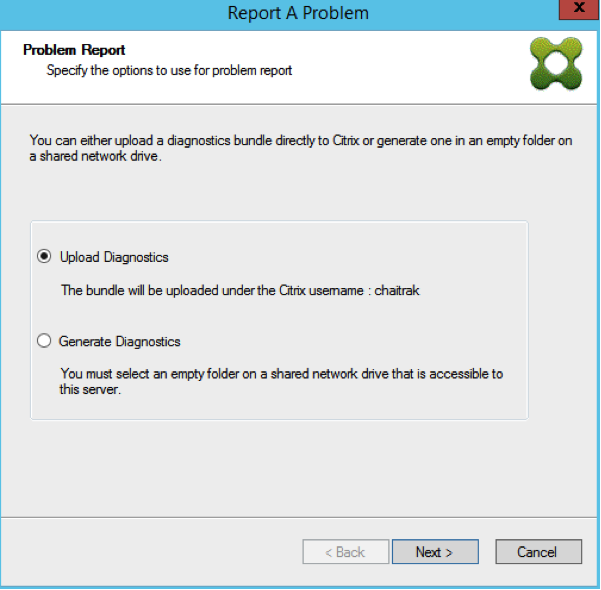Click the intro paragraph about diagnostics bundle
Viewport: 601px width, 590px height.
pos(301,148)
